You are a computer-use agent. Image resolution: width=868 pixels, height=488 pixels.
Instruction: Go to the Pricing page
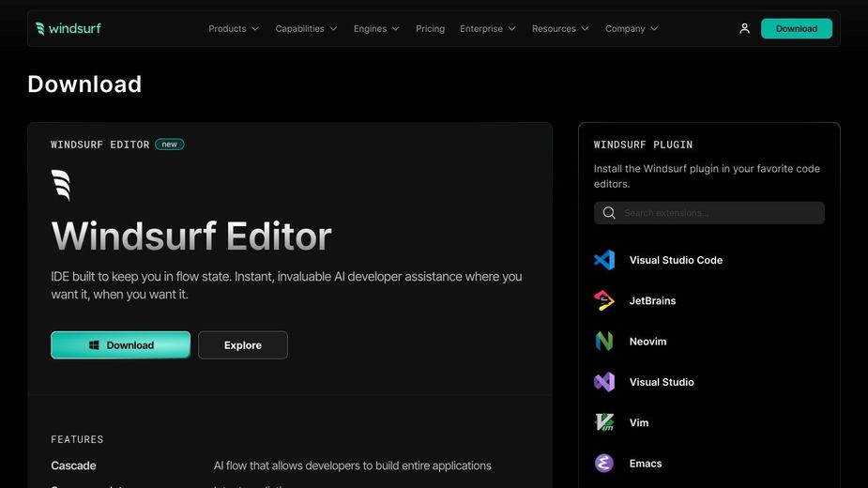tap(430, 29)
